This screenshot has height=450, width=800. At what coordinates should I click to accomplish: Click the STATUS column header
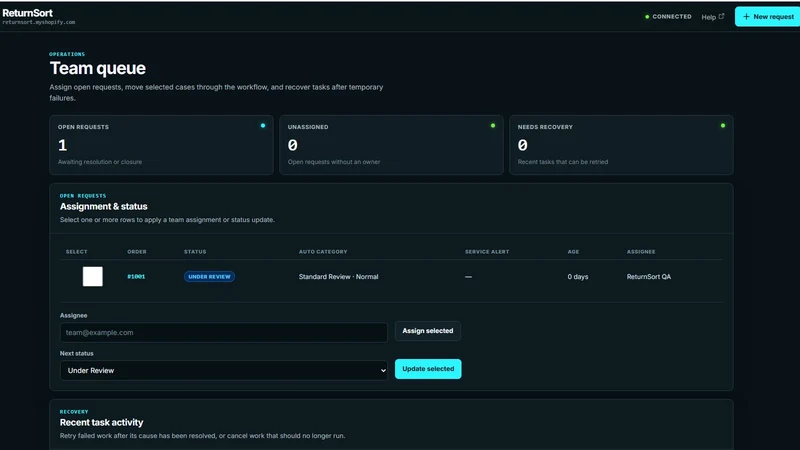tap(195, 252)
